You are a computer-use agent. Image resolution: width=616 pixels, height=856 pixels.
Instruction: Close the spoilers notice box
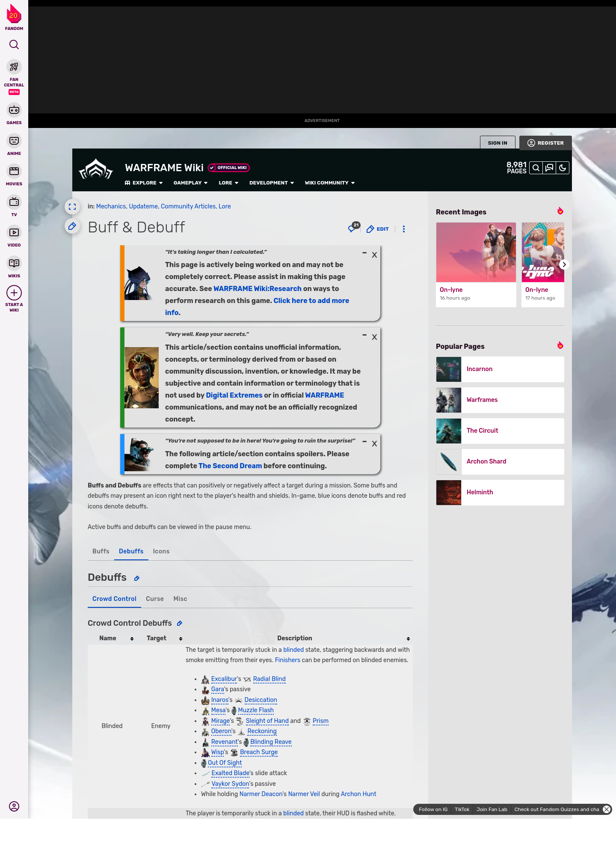(x=374, y=444)
